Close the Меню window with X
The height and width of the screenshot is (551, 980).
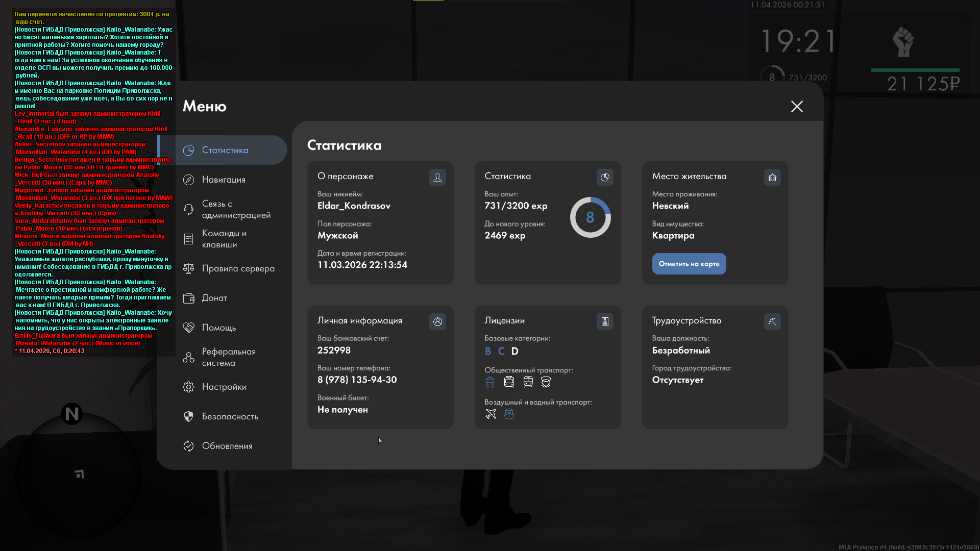click(x=797, y=107)
